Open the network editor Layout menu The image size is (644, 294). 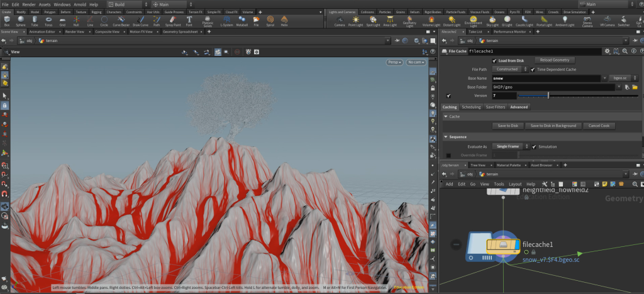[x=514, y=184]
